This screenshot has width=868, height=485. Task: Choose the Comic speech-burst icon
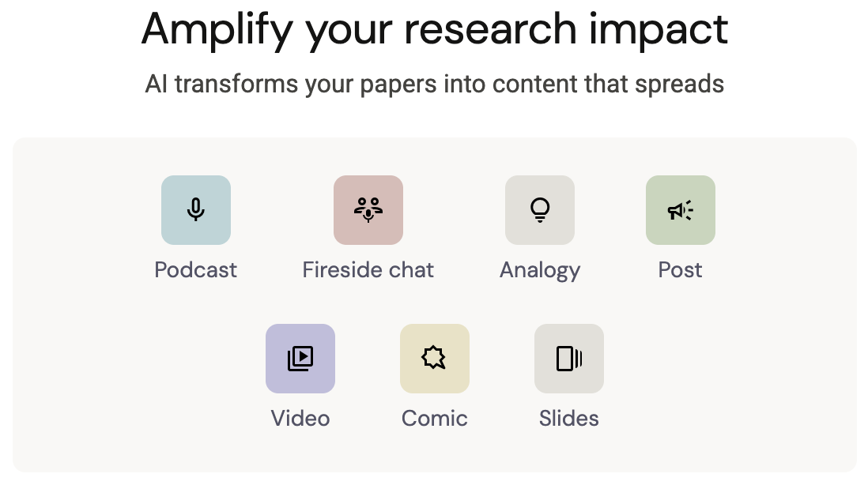[435, 359]
